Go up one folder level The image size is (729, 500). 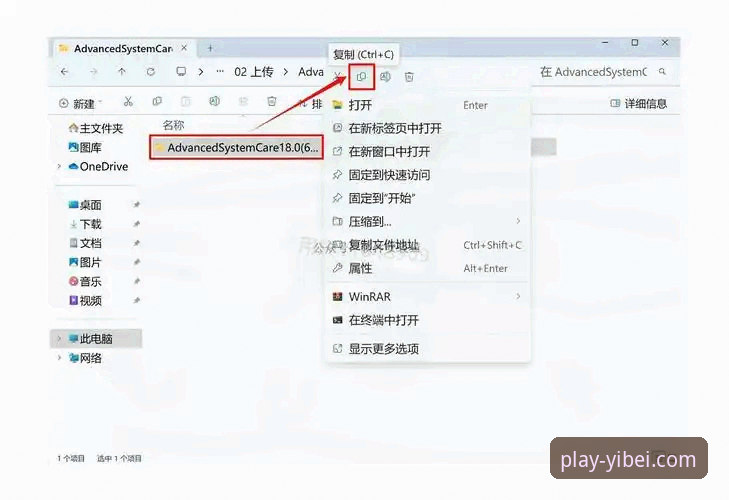point(122,72)
